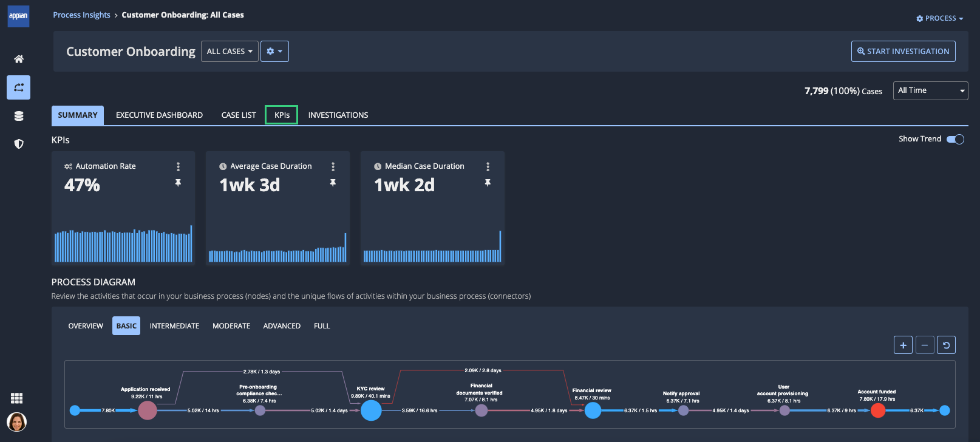Open the PROCESS menu dropdown
The image size is (980, 442).
click(939, 18)
